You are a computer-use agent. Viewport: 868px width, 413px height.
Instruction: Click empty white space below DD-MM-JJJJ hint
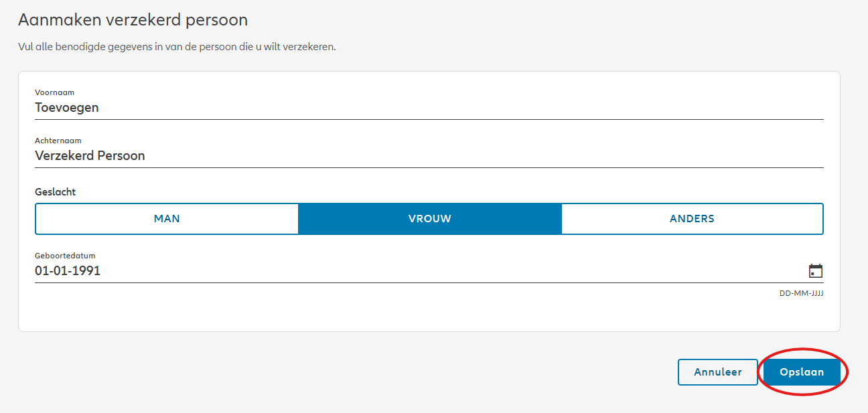point(429,315)
